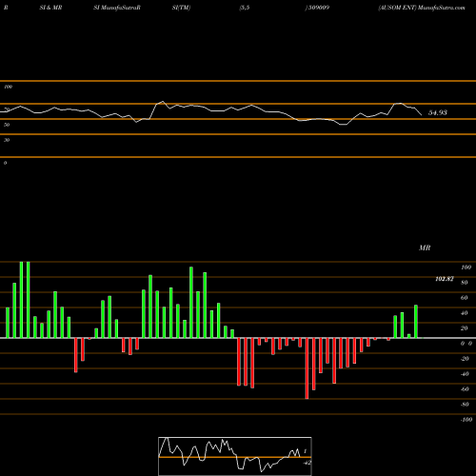Click the MR axis label 20
The image size is (476, 476).
click(464, 328)
